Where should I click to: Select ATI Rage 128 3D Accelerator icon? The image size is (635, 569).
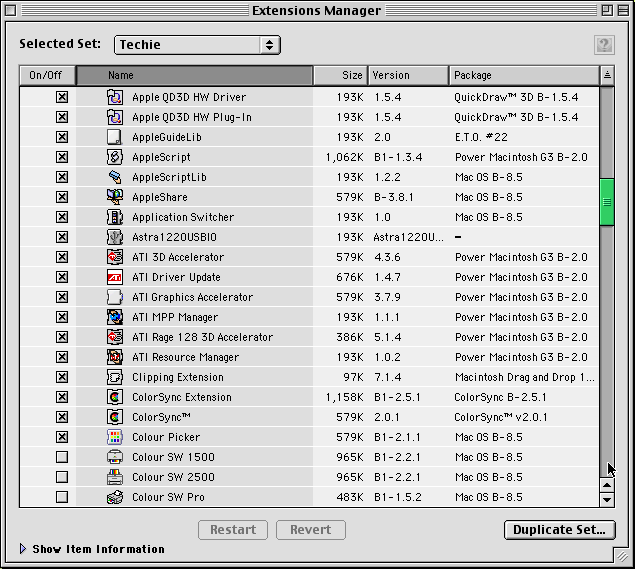click(115, 337)
